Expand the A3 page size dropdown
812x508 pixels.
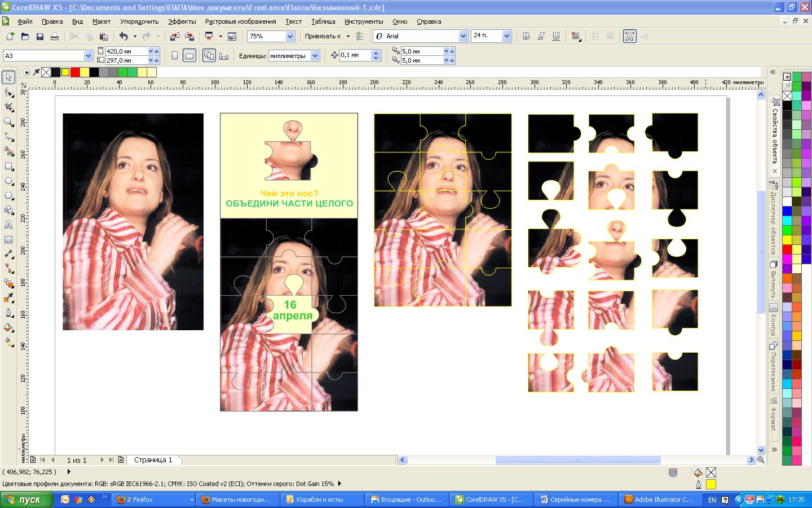[x=88, y=55]
